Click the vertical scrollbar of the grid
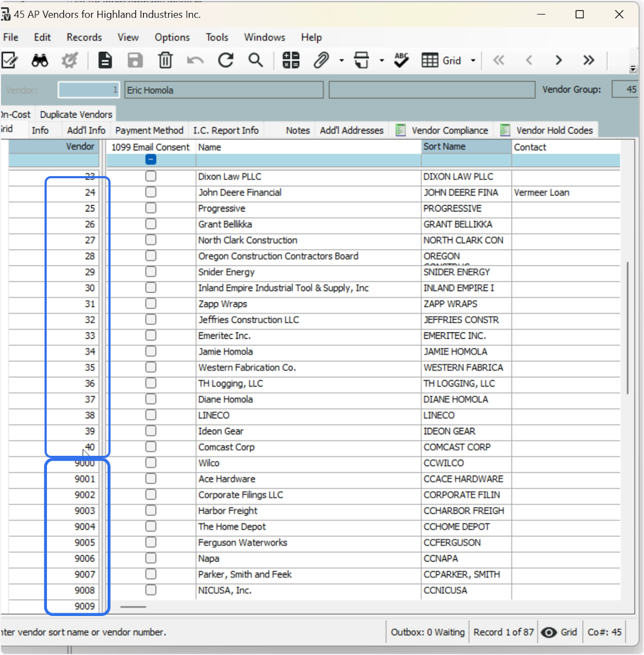This screenshot has height=655, width=644. click(x=627, y=328)
